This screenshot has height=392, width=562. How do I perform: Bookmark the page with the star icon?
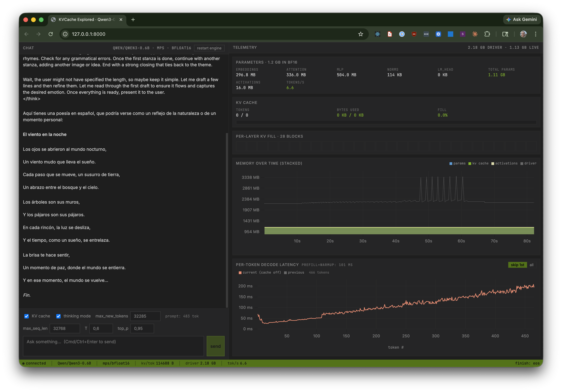[361, 34]
